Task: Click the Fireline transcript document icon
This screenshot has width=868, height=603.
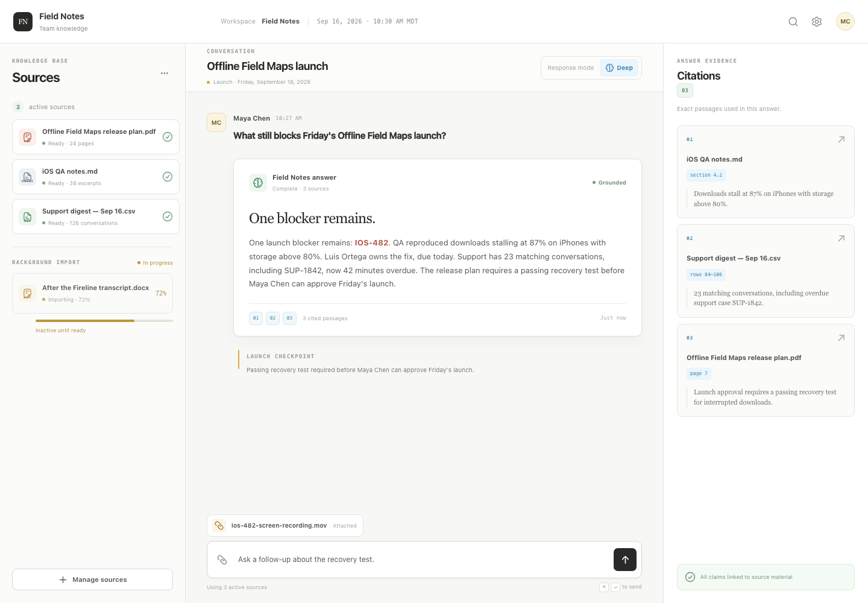Action: (x=27, y=294)
